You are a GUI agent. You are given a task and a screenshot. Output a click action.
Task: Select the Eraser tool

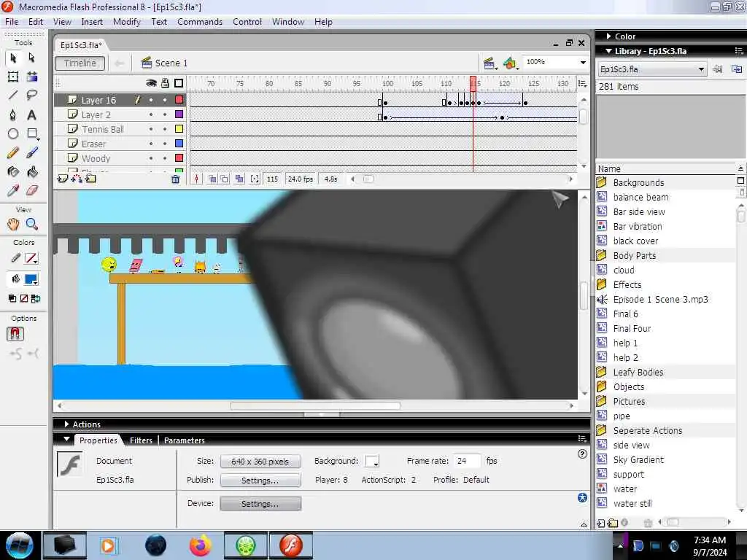(x=32, y=191)
